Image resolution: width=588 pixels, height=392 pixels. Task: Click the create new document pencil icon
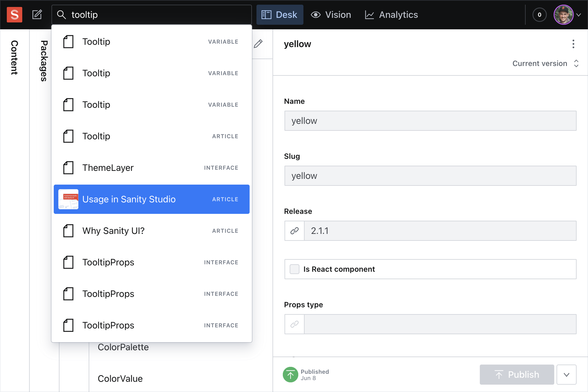tap(37, 15)
